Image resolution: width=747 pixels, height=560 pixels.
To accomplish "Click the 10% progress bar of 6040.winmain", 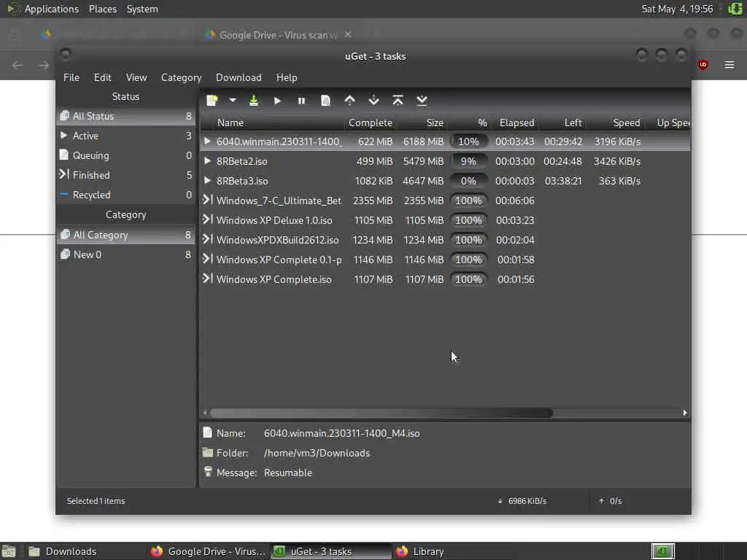I will [469, 141].
